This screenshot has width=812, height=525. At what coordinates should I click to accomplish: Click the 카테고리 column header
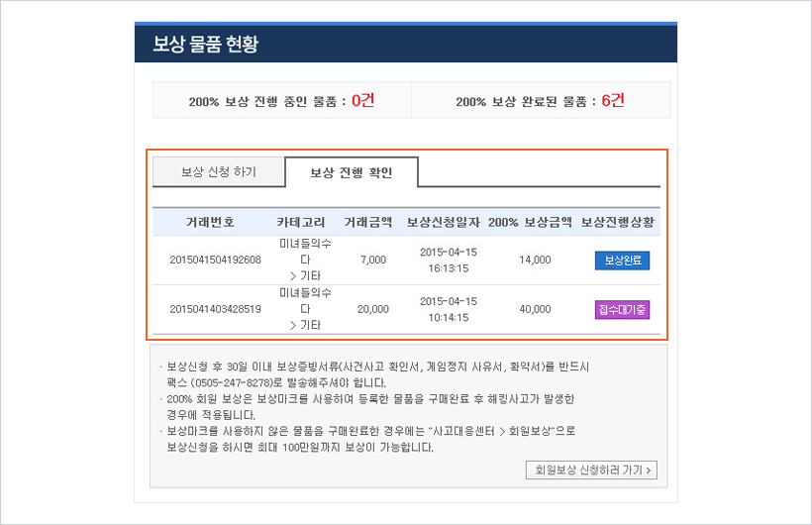tap(301, 222)
